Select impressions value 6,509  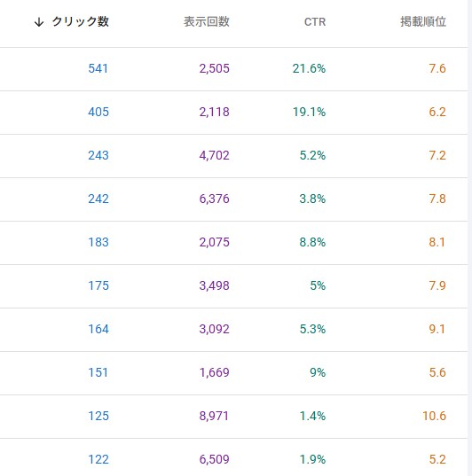pyautogui.click(x=215, y=459)
